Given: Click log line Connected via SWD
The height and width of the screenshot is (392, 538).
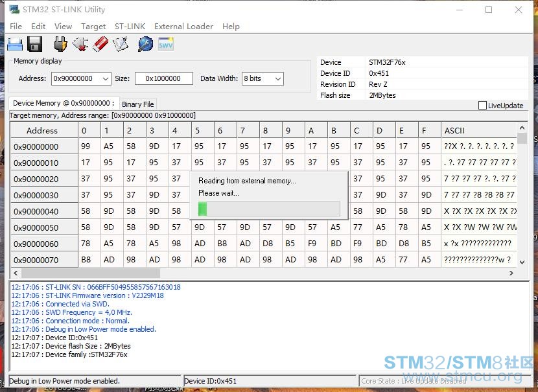Looking at the screenshot, I should click(x=60, y=304).
